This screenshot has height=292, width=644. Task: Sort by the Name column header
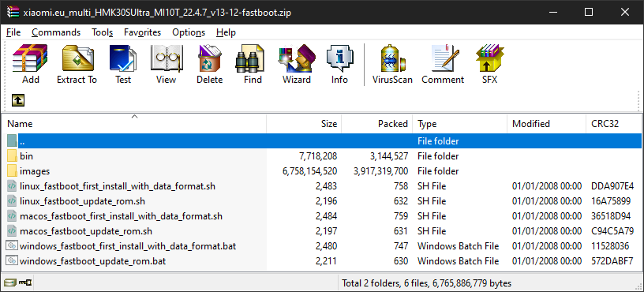[x=134, y=124]
